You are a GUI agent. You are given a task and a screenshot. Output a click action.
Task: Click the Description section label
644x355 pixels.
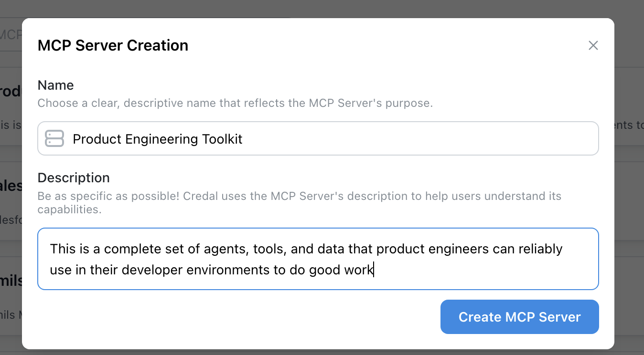(x=74, y=177)
